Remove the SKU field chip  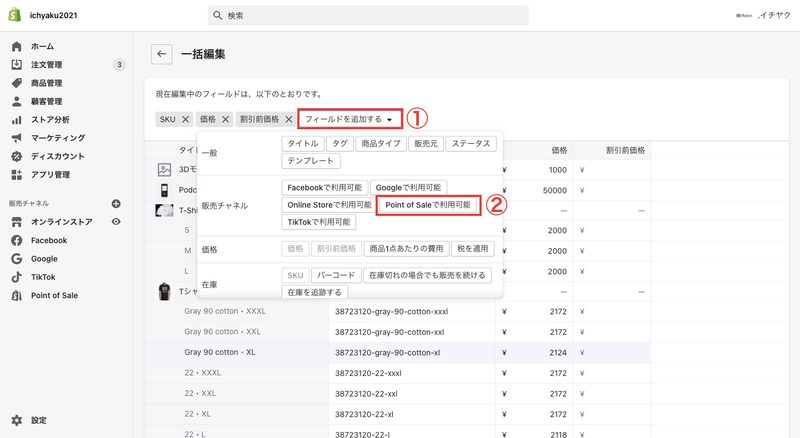click(186, 119)
